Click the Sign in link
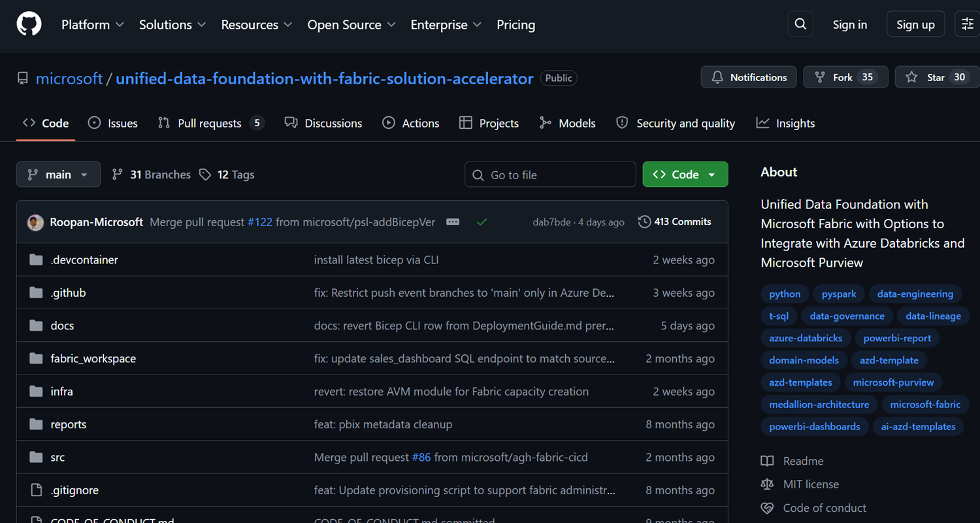This screenshot has width=980, height=523. (850, 25)
